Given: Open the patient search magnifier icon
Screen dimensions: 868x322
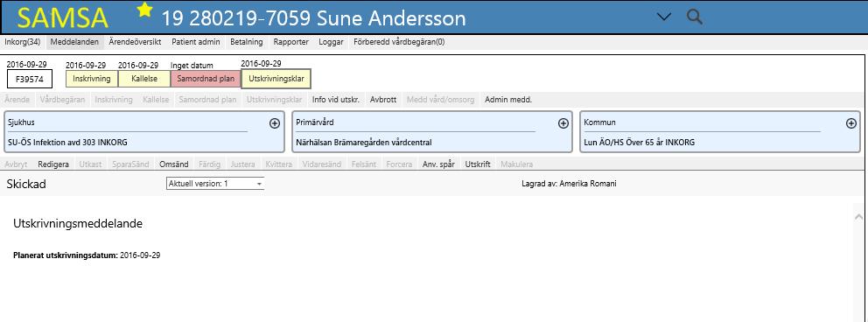Looking at the screenshot, I should point(695,17).
